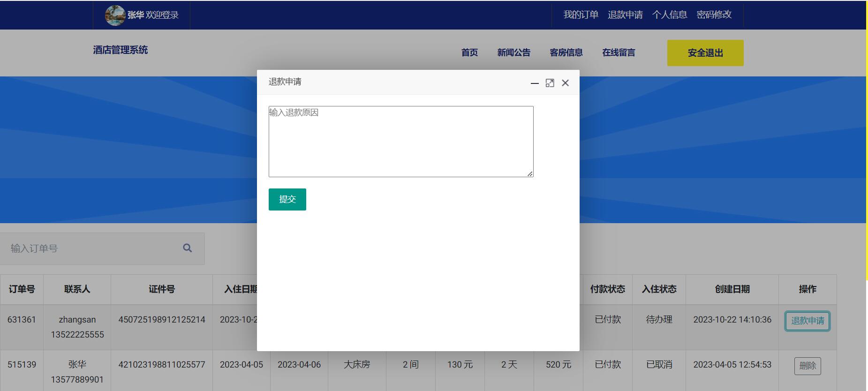Maximize the 退款申请 dialog
The image size is (868, 391).
click(x=550, y=83)
